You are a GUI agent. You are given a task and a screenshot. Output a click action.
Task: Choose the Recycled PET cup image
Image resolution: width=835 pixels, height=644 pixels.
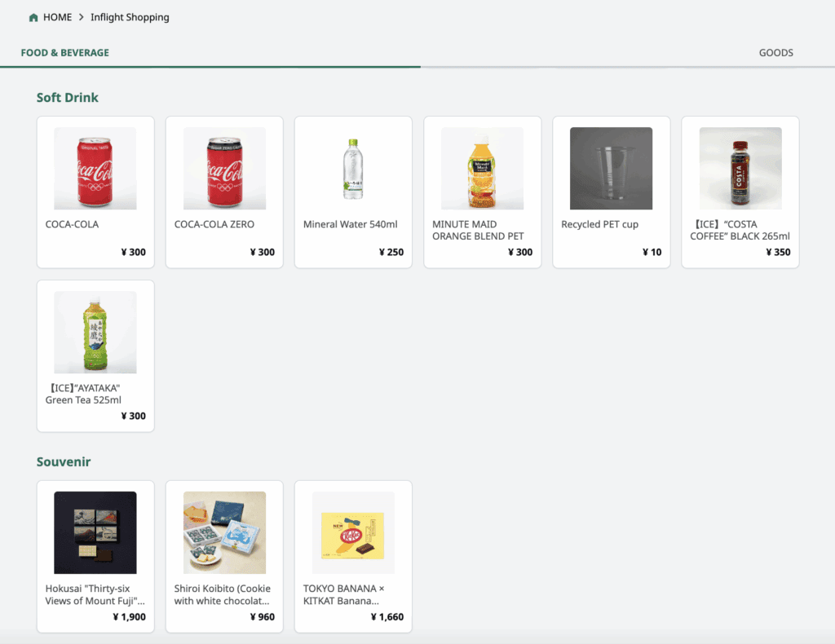(x=611, y=169)
